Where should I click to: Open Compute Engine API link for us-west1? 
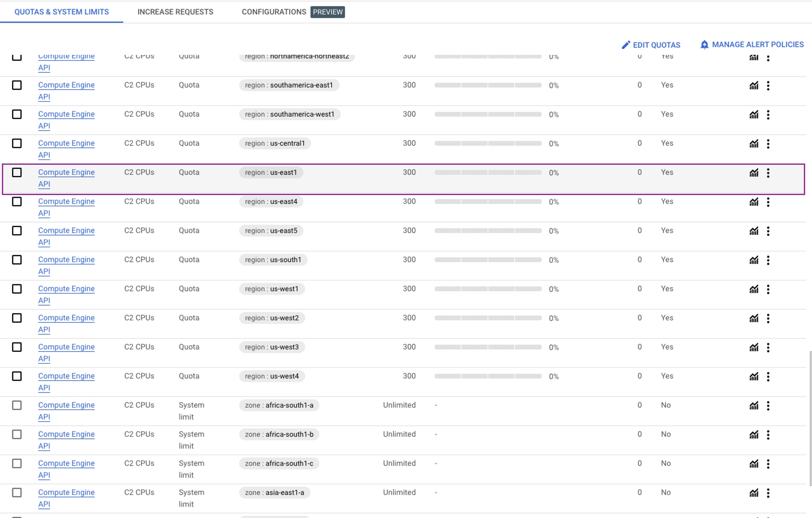[66, 289]
